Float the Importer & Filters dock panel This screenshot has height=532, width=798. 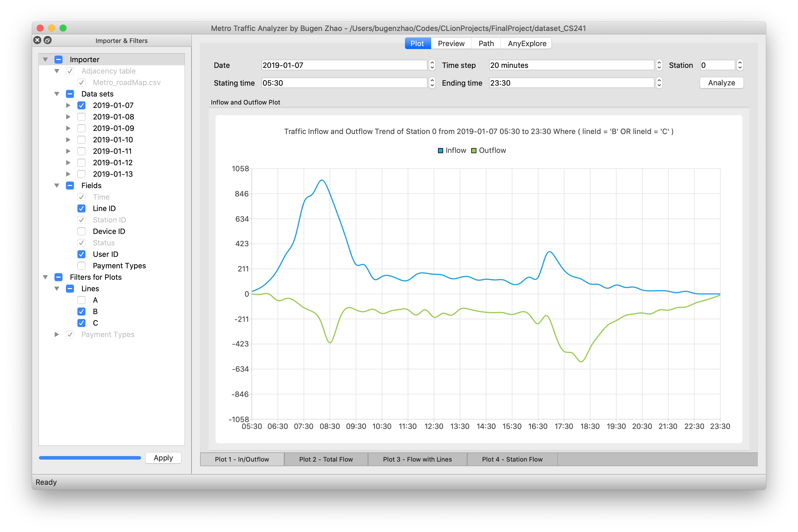pos(48,40)
